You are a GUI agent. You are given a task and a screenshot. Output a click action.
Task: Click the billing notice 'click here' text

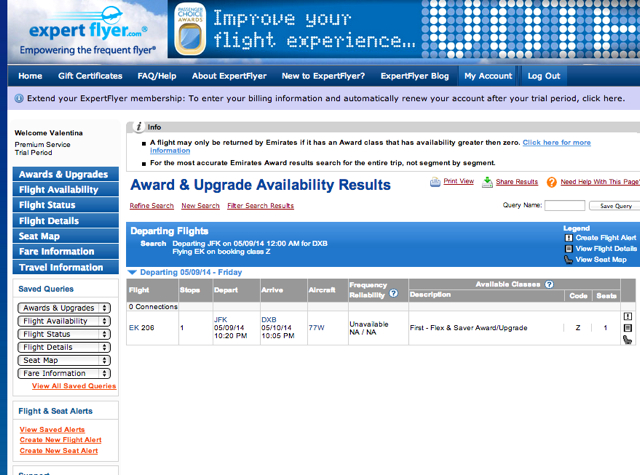tap(603, 98)
